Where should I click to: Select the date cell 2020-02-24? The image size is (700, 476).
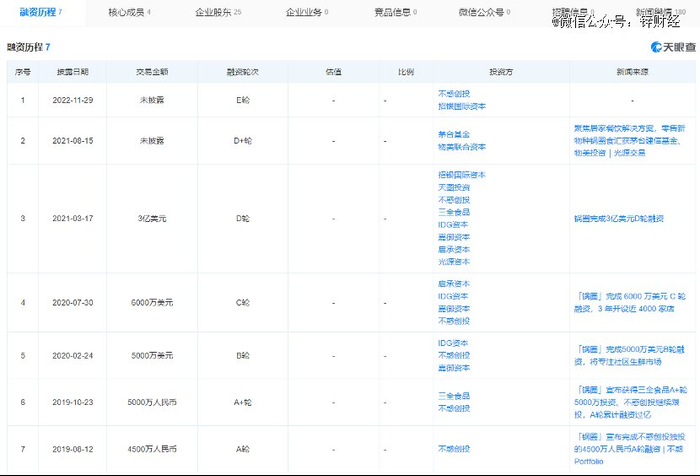pos(73,355)
